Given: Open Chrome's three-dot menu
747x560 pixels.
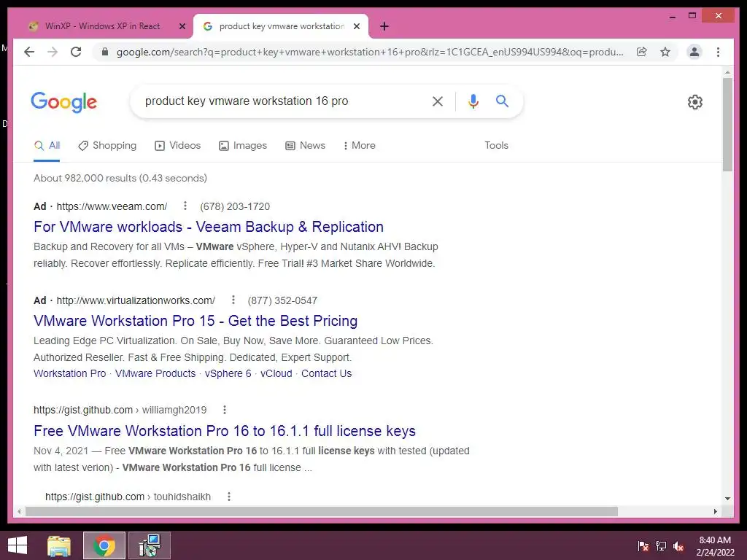Looking at the screenshot, I should (718, 52).
